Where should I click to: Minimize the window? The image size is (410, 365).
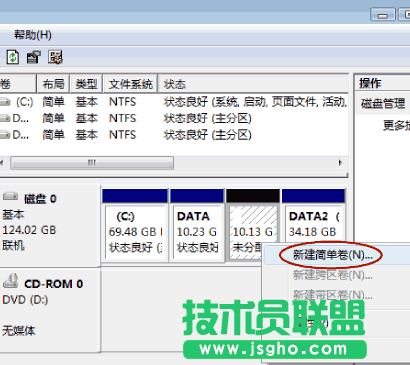(383, 15)
